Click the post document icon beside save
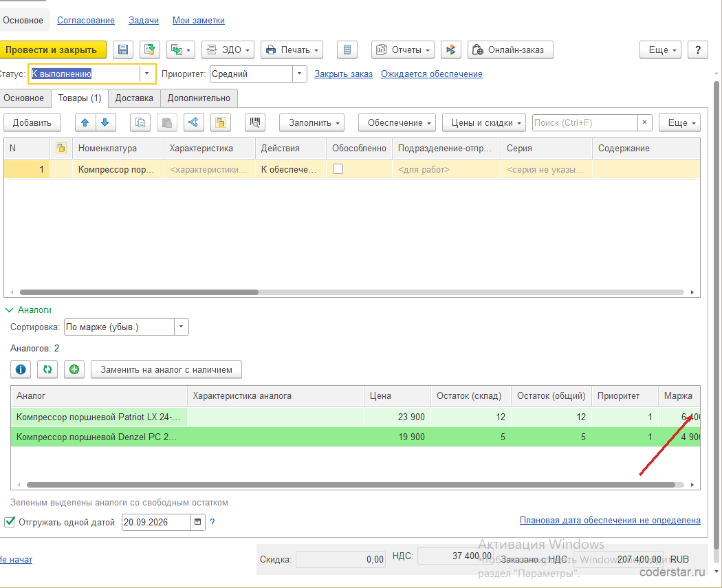The image size is (722, 588). [x=149, y=50]
